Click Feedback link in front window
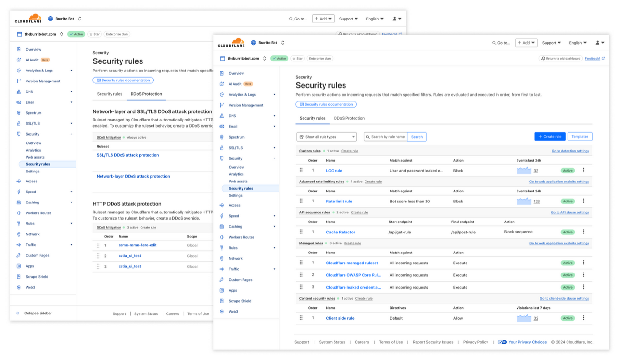 tap(595, 59)
